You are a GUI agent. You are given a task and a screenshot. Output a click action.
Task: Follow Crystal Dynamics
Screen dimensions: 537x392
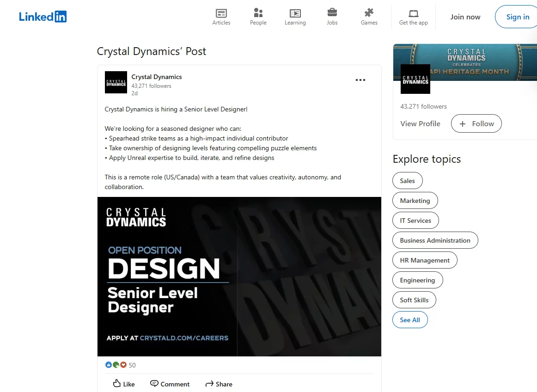pos(476,124)
